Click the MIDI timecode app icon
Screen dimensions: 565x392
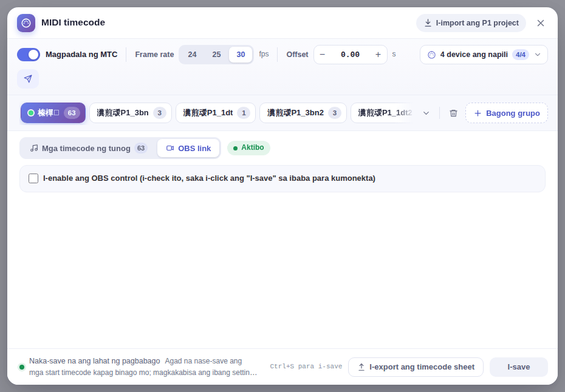pyautogui.click(x=26, y=23)
